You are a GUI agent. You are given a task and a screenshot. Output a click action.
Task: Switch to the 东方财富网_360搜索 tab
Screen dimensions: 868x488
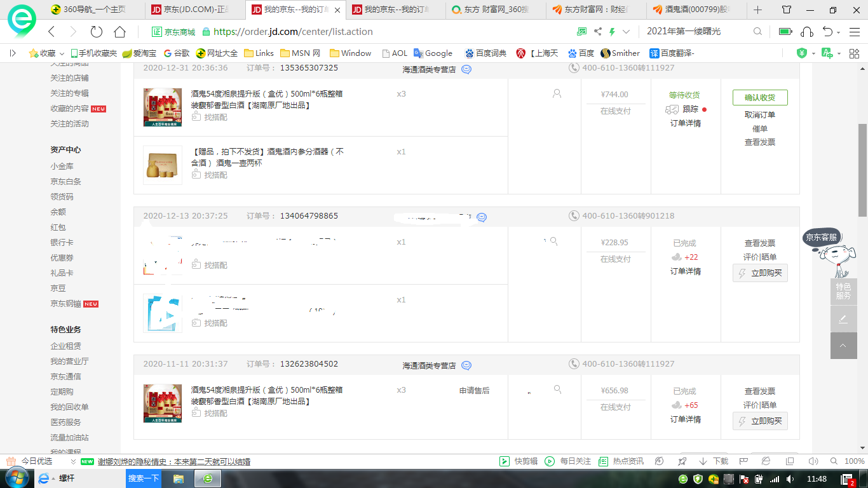496,10
